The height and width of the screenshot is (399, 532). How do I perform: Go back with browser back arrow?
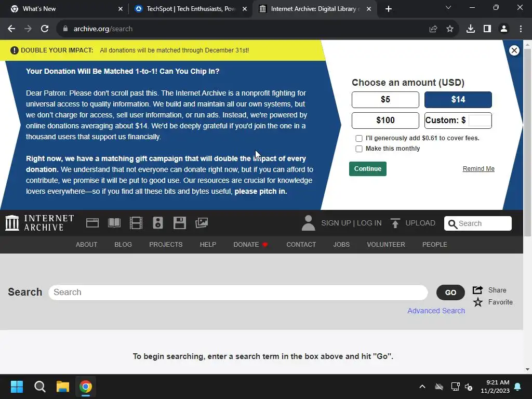coord(11,29)
